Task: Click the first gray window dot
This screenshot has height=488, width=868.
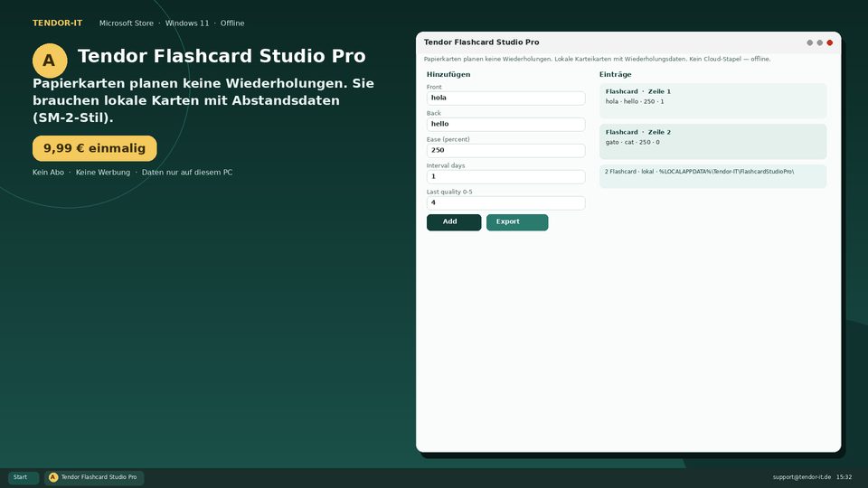Action: pyautogui.click(x=809, y=42)
